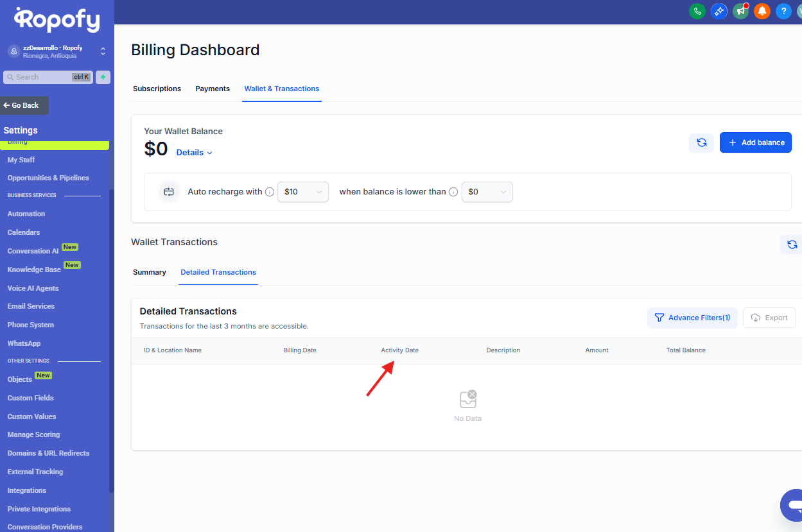This screenshot has height=532, width=802.
Task: Switch to the Subscriptions tab
Action: coord(157,89)
